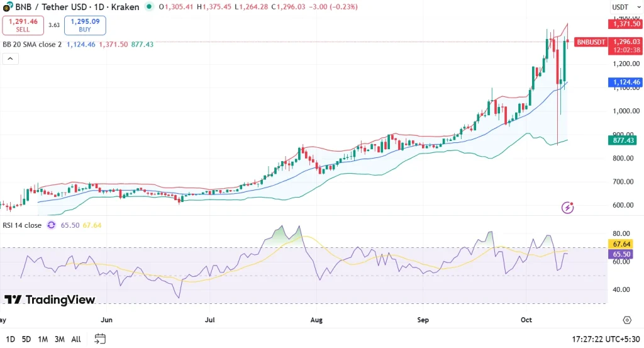
Task: Click the blue 1,124.46 price axis label
Action: tap(625, 82)
